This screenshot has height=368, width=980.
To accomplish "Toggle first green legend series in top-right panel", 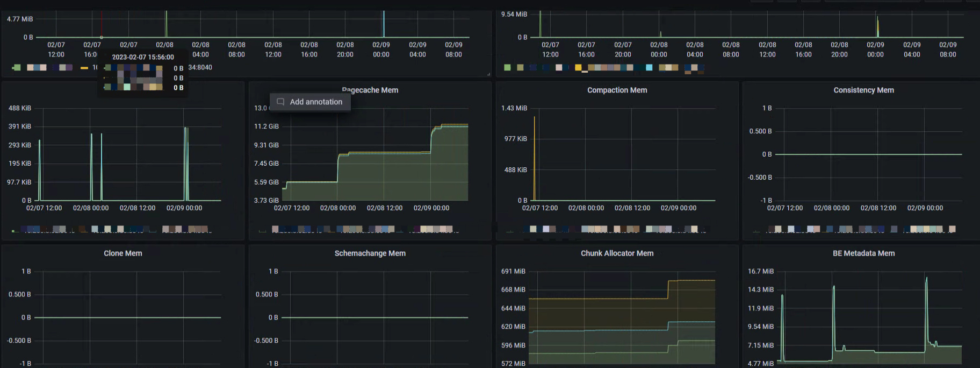I will [x=507, y=68].
